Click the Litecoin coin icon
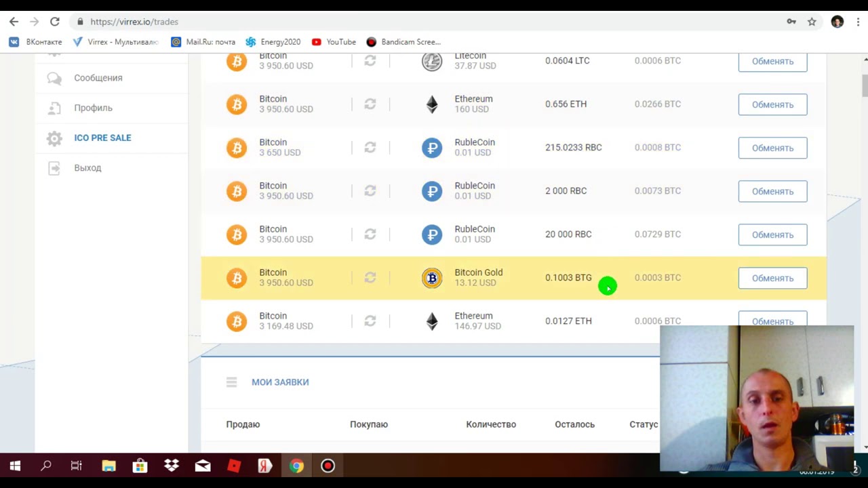Screen dimensions: 868x488 [432, 62]
